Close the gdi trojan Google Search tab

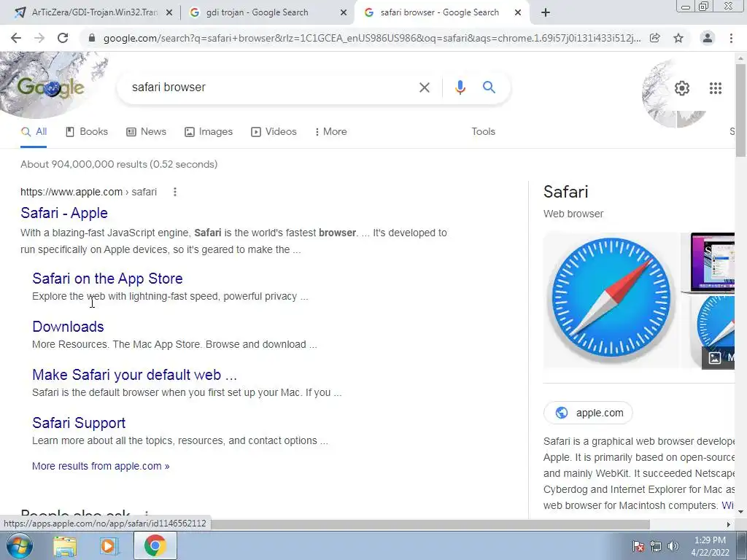coord(344,13)
